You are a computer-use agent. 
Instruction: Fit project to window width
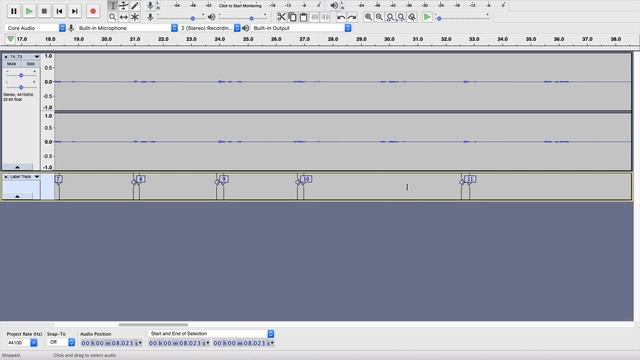click(x=401, y=17)
